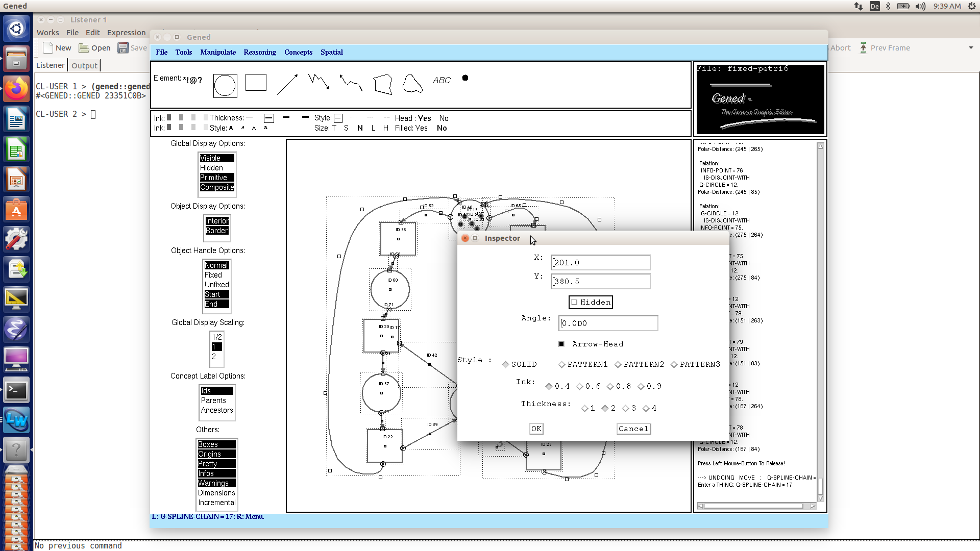Open the Reasoning menu

click(259, 52)
